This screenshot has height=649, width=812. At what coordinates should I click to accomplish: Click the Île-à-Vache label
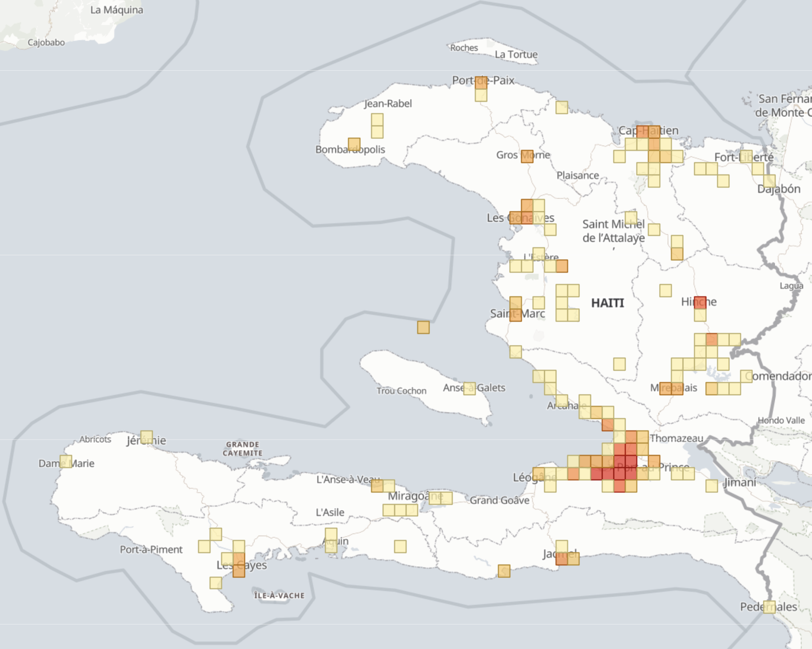[x=279, y=596]
